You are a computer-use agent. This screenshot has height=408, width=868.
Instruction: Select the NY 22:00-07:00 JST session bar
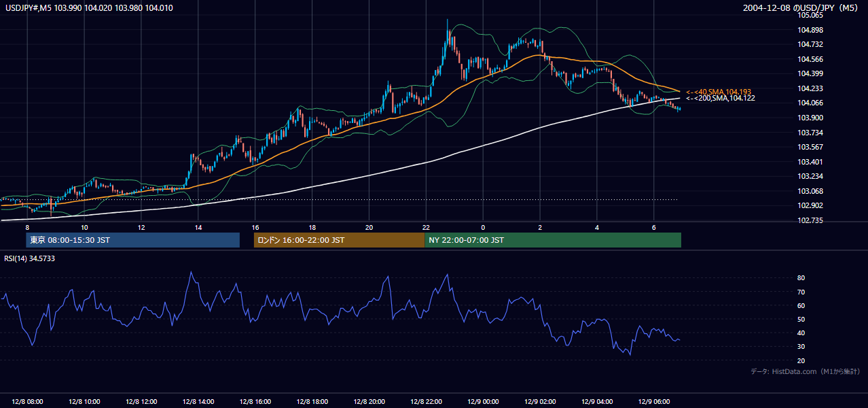pyautogui.click(x=553, y=240)
